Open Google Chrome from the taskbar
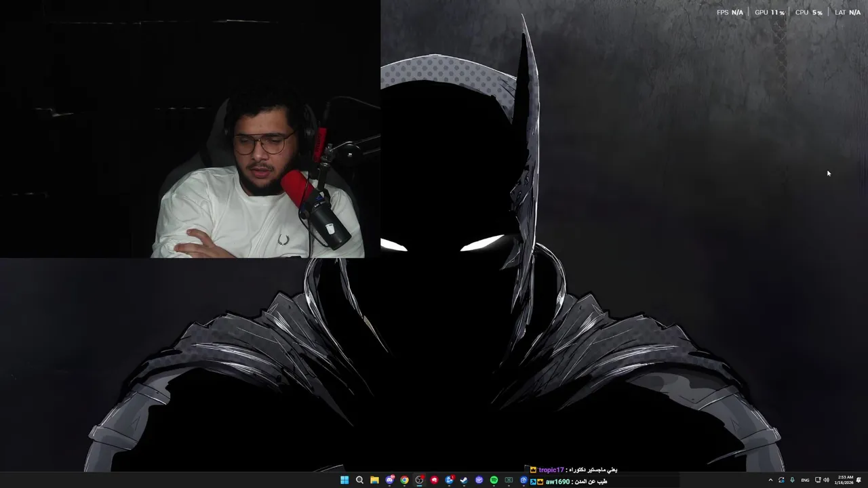 [404, 480]
